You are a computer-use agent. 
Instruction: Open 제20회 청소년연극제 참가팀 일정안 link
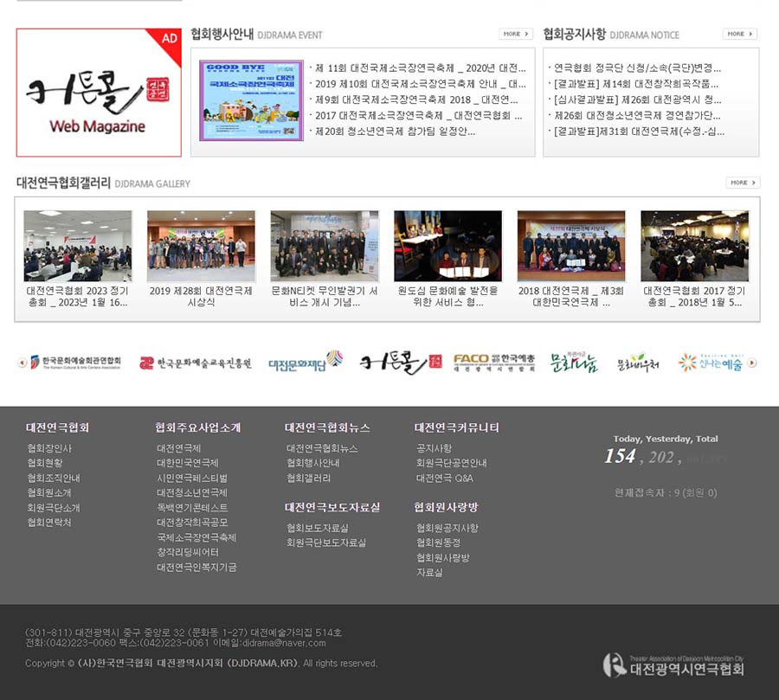point(395,132)
